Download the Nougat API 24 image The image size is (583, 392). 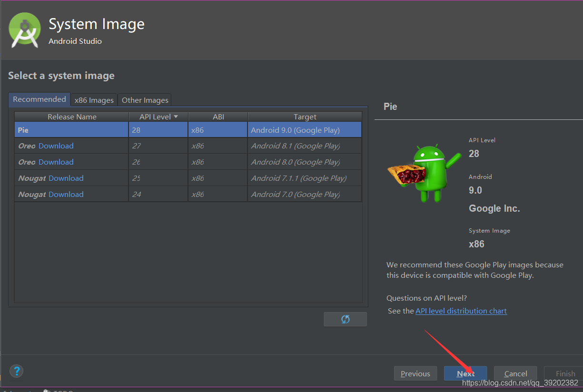(66, 194)
